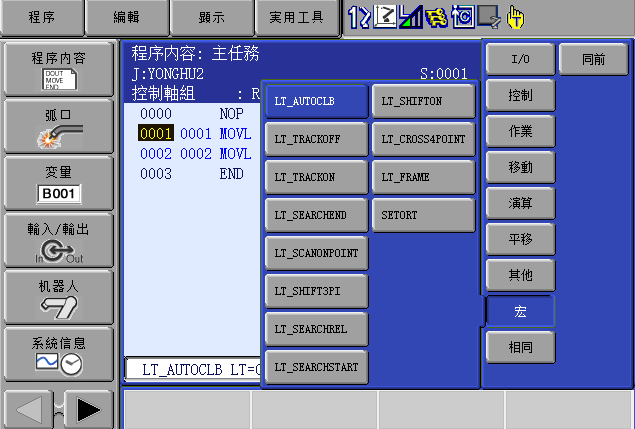Switch to the I/O instruction category
Screen dimensions: 635x429
pyautogui.click(x=520, y=59)
